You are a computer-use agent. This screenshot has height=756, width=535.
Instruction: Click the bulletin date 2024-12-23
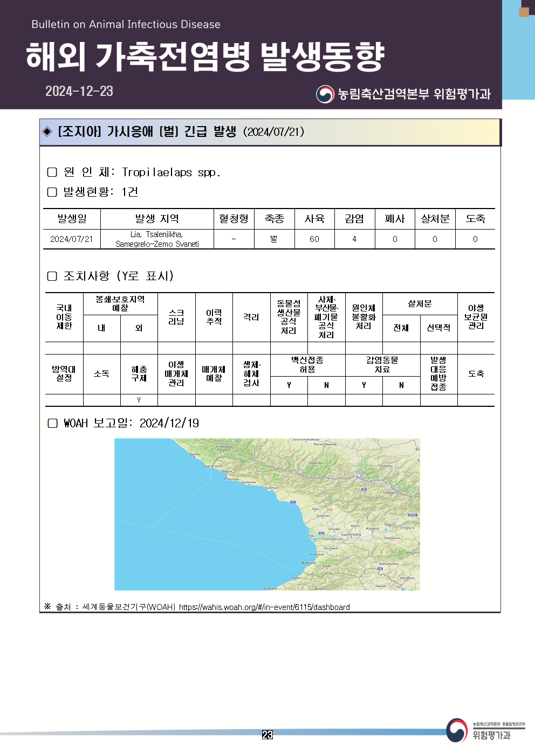[79, 91]
